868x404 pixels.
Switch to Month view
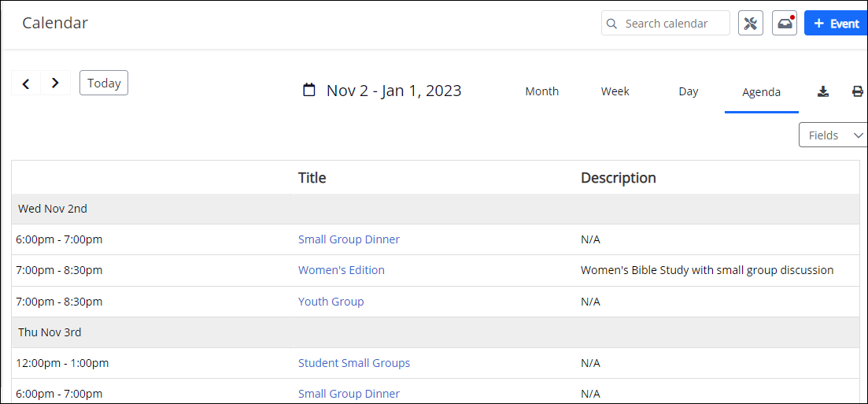click(541, 91)
